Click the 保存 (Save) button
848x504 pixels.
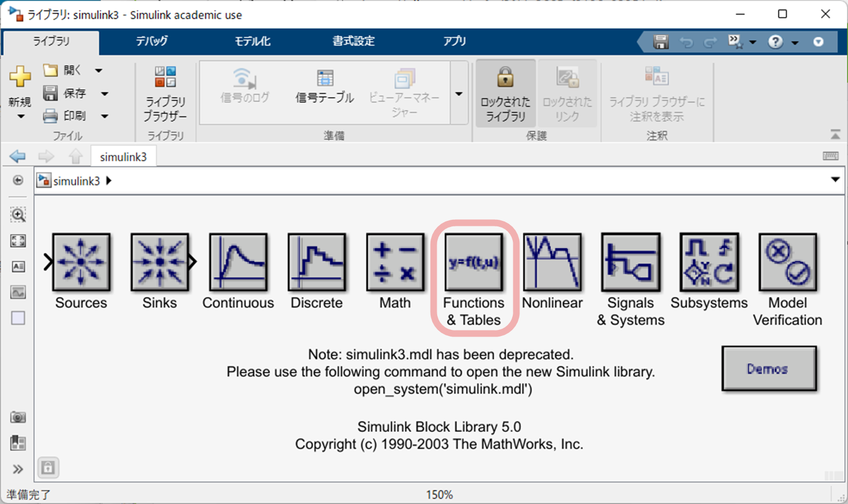pyautogui.click(x=65, y=93)
